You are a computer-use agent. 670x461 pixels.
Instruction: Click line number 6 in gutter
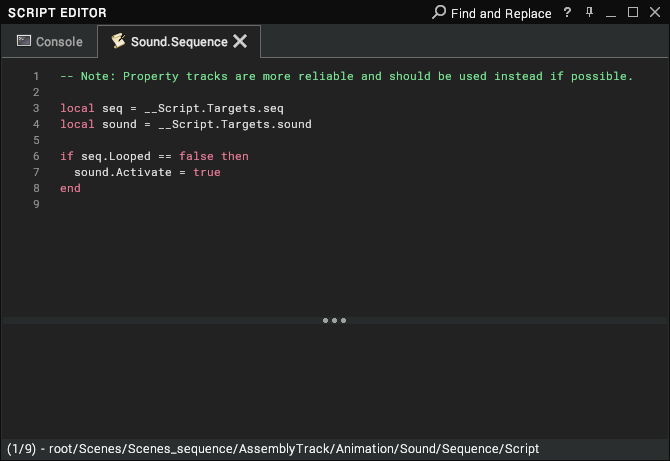coord(36,156)
